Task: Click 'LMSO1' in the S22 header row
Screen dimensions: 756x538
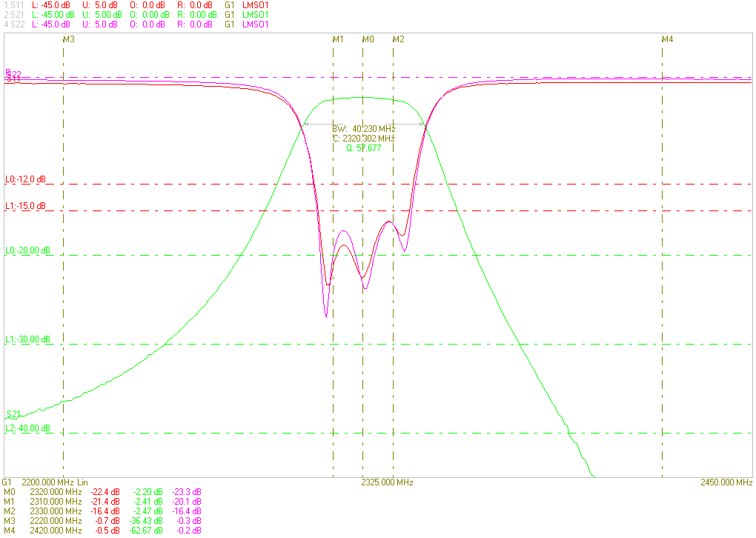Action: [255, 24]
